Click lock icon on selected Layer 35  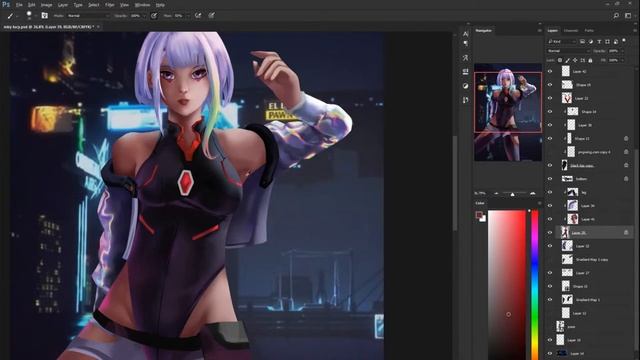point(626,233)
